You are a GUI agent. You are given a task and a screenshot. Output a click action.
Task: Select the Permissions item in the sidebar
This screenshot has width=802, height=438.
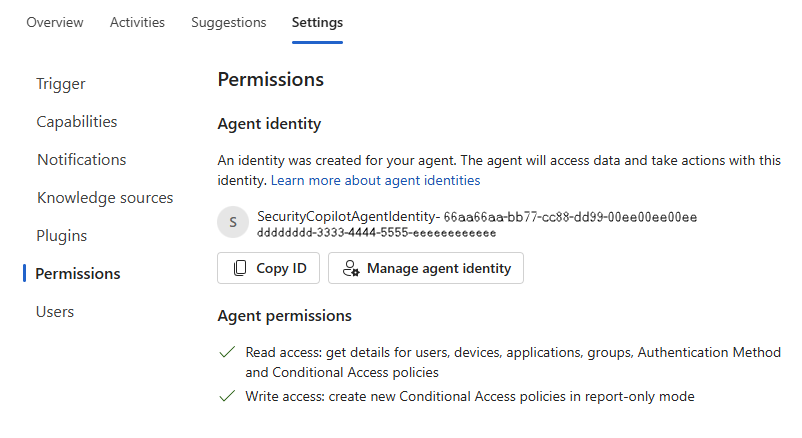[78, 274]
